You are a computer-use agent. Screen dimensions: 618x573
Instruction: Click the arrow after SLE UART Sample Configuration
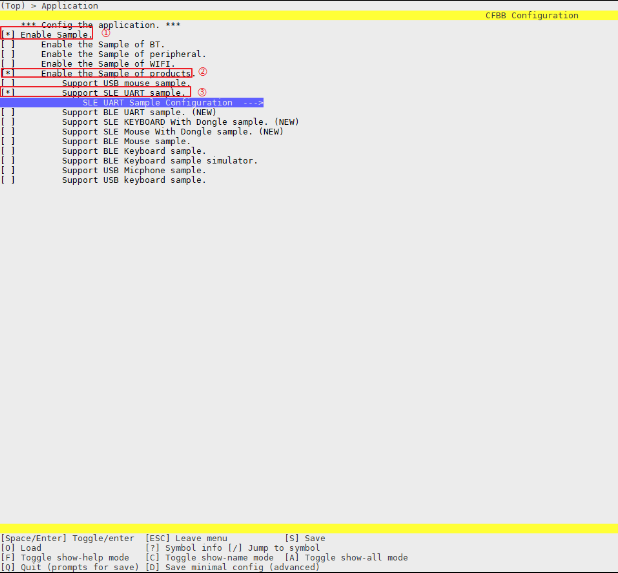pos(252,103)
